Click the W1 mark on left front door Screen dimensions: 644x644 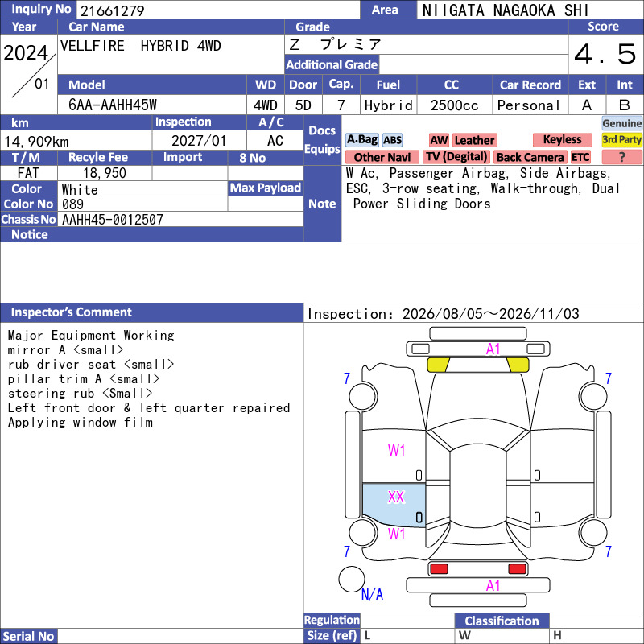point(396,450)
